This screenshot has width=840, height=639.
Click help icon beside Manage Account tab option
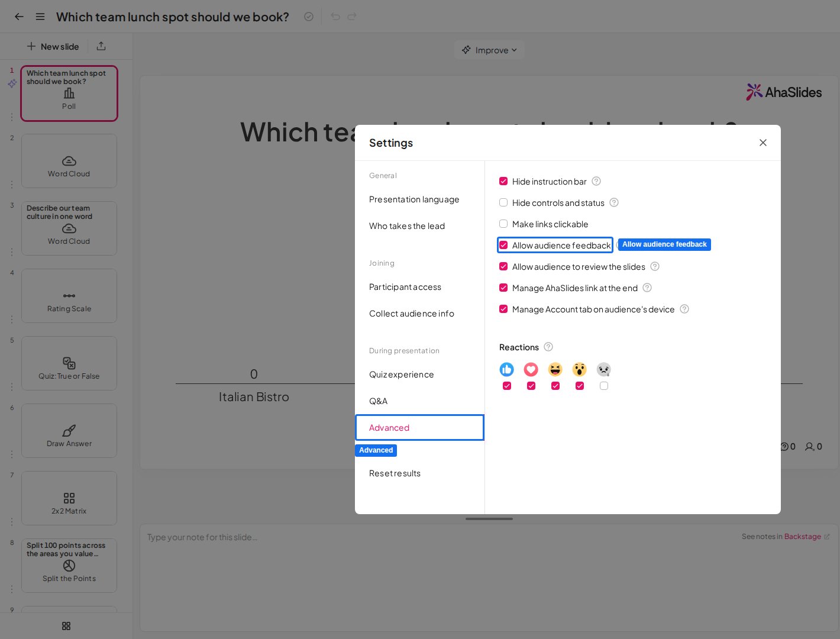684,309
